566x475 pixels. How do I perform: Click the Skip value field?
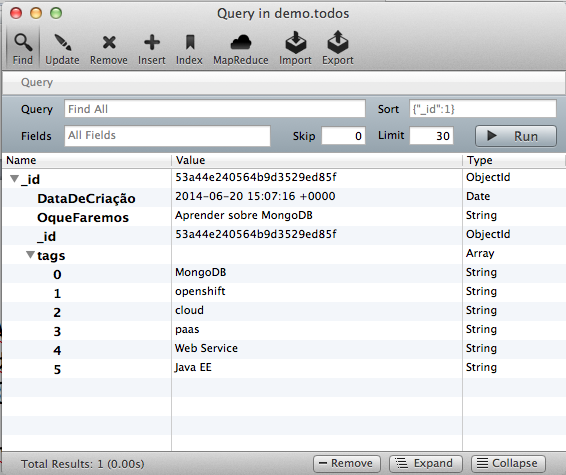pyautogui.click(x=343, y=136)
